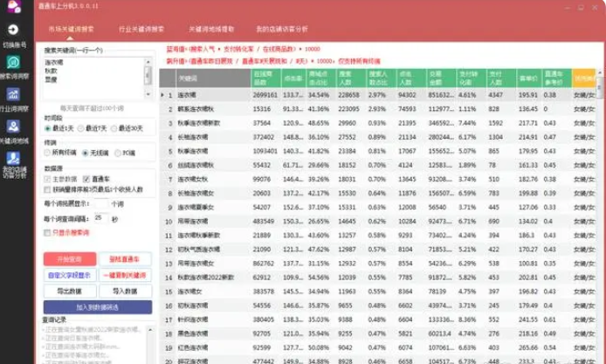Sort by the 点击率 column header
Image resolution: width=606 pixels, height=364 pixels.
tap(293, 78)
